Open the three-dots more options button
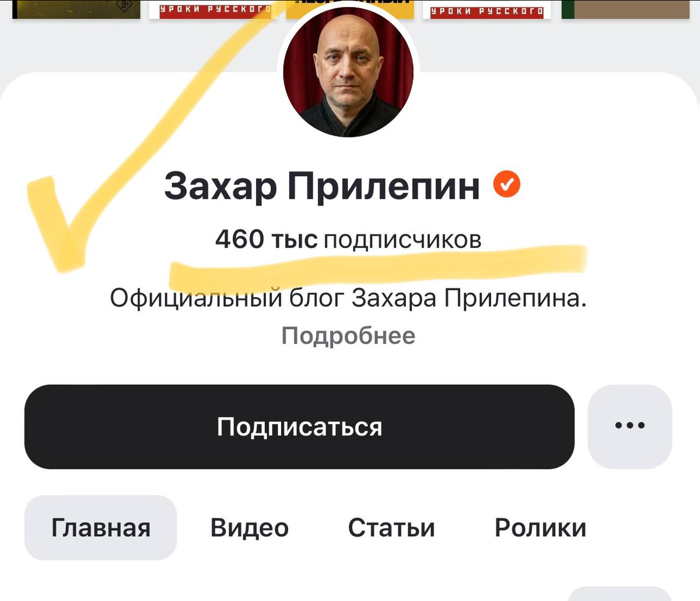 (630, 427)
